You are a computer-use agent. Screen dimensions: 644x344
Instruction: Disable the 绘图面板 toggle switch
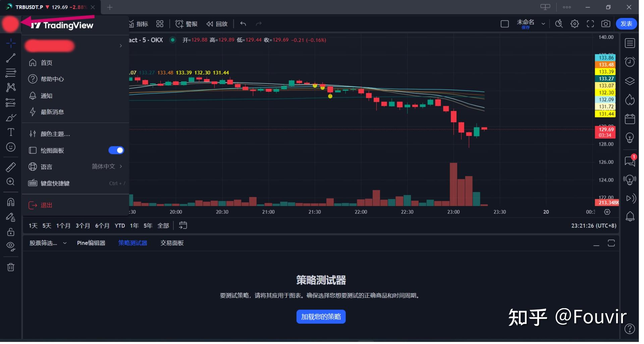(116, 150)
